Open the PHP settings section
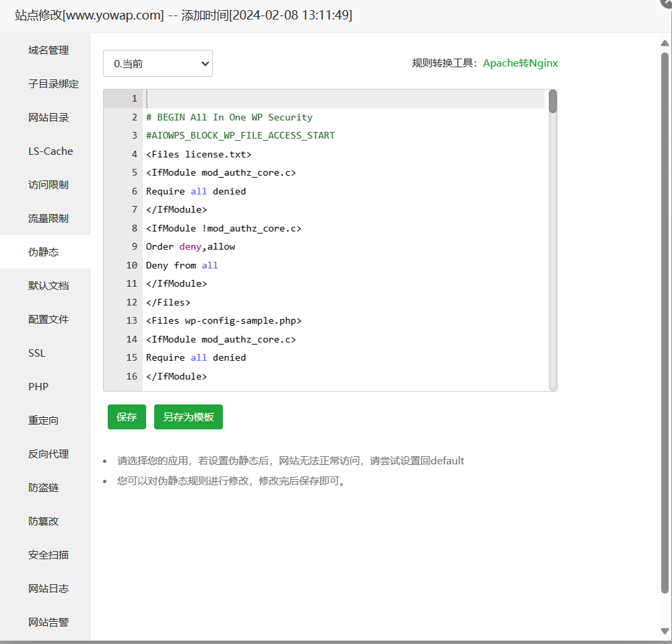 pos(38,386)
